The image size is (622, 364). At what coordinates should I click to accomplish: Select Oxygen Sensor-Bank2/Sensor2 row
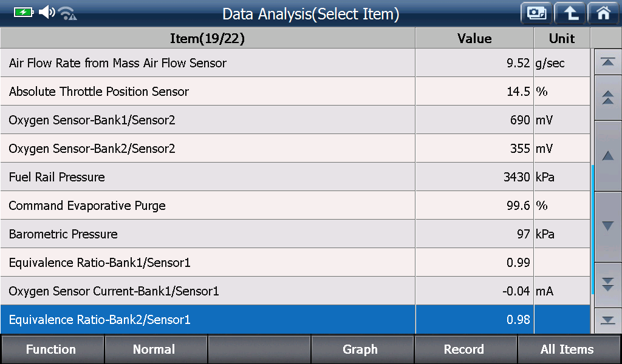[295, 148]
